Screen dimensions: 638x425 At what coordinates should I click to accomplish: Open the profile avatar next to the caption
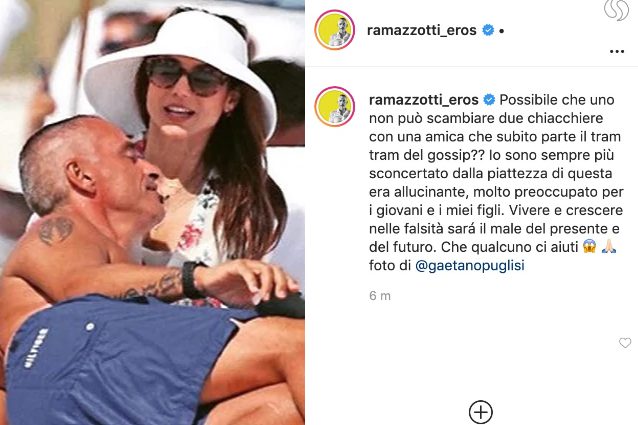335,107
